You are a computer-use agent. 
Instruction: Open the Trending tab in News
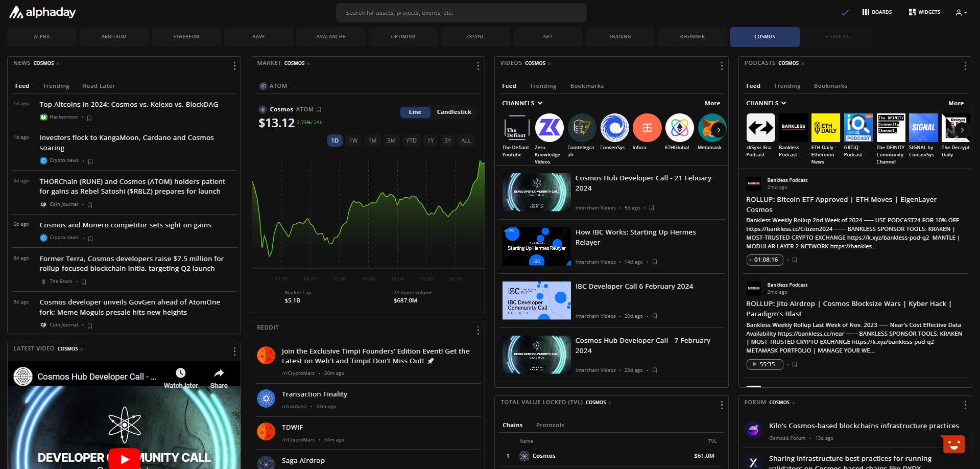point(56,86)
